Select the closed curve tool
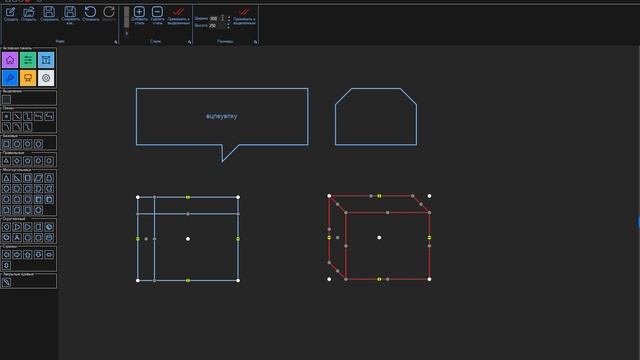The height and width of the screenshot is (360, 640). pyautogui.click(x=7, y=282)
